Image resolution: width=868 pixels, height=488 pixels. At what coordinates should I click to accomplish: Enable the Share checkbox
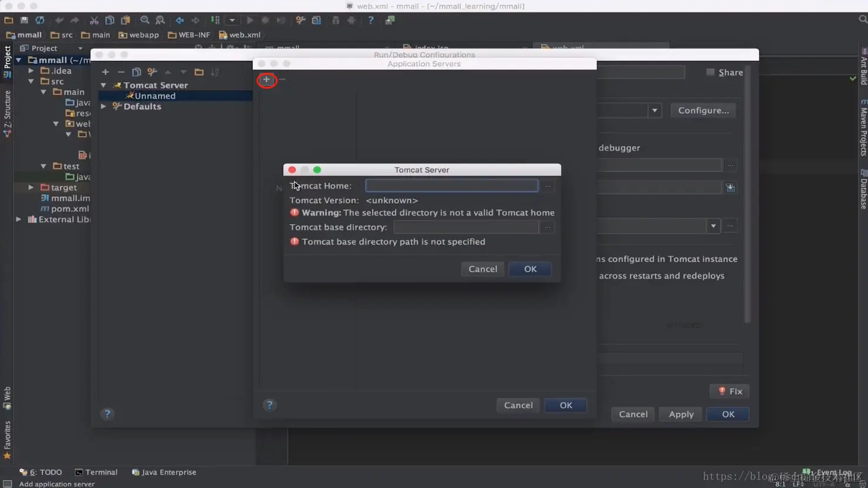[x=711, y=72]
